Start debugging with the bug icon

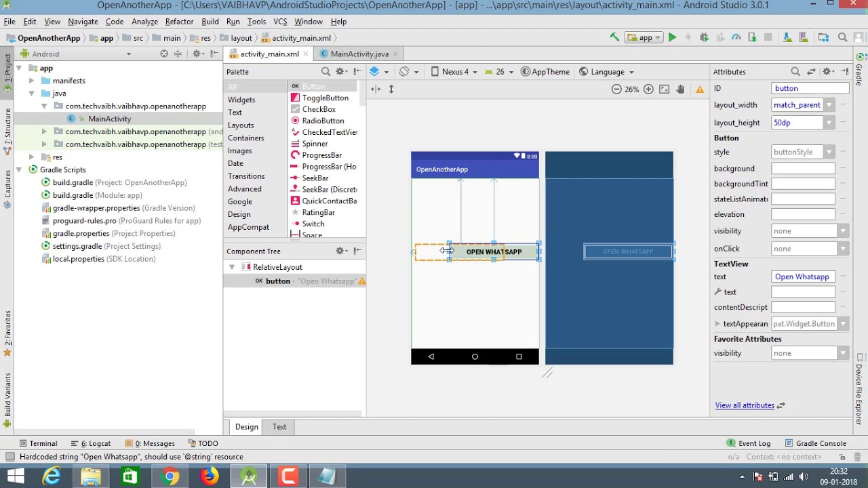pos(704,37)
